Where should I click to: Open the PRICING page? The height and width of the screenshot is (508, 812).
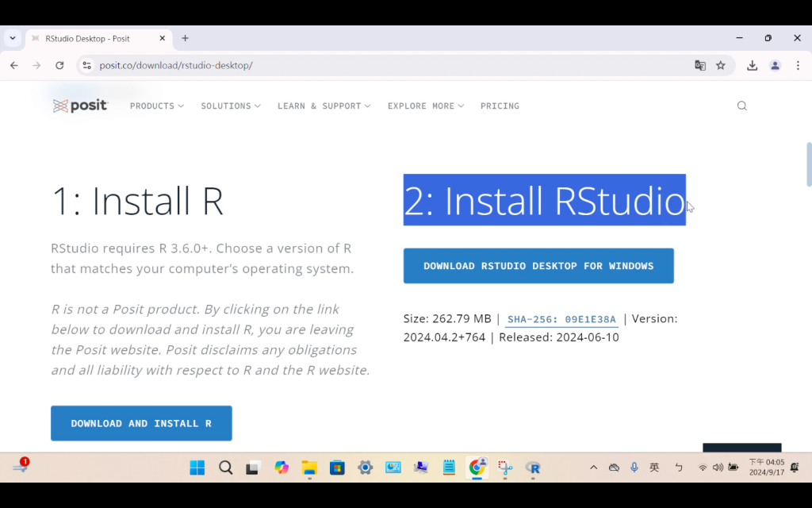(500, 106)
